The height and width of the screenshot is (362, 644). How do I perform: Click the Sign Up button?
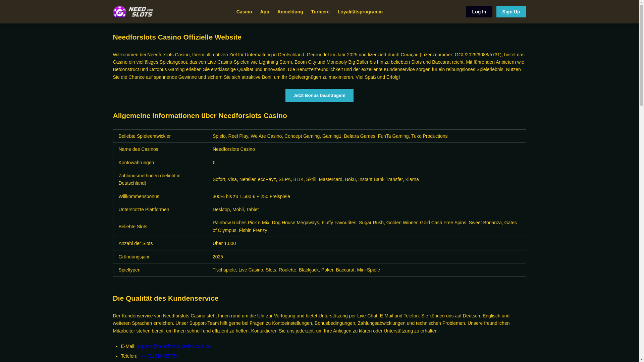(511, 12)
